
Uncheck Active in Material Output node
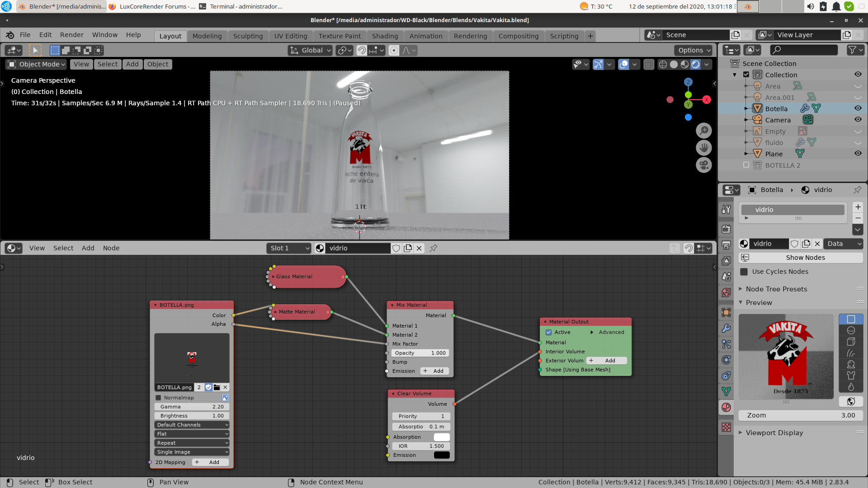pos(549,332)
